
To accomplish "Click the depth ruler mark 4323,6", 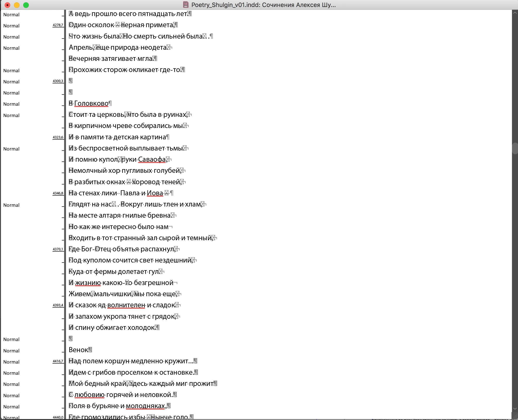I will tap(58, 137).
